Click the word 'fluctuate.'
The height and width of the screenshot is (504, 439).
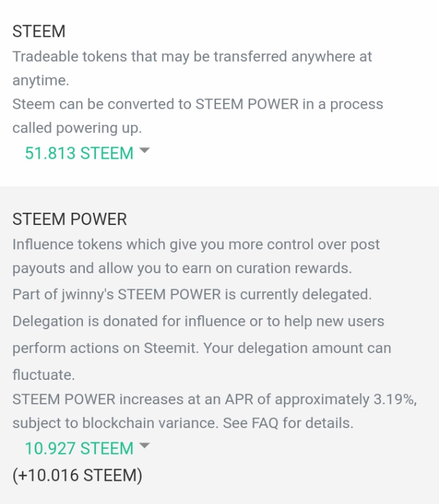(44, 375)
